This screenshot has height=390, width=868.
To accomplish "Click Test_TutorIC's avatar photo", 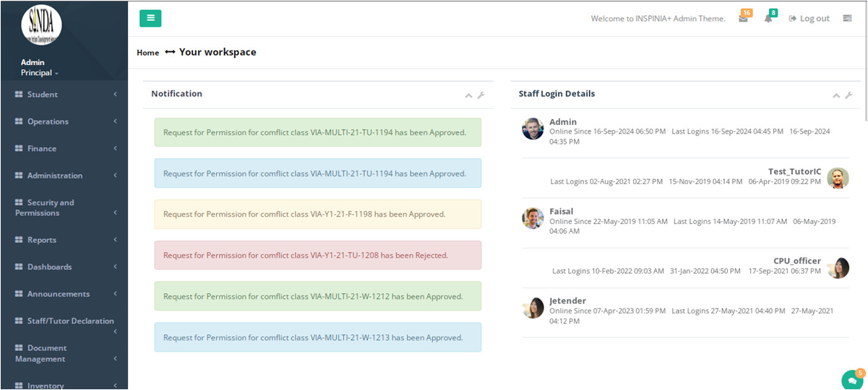I will pos(838,178).
